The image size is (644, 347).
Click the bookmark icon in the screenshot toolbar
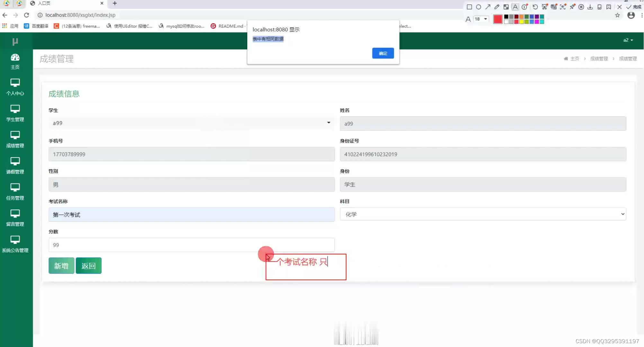[609, 7]
